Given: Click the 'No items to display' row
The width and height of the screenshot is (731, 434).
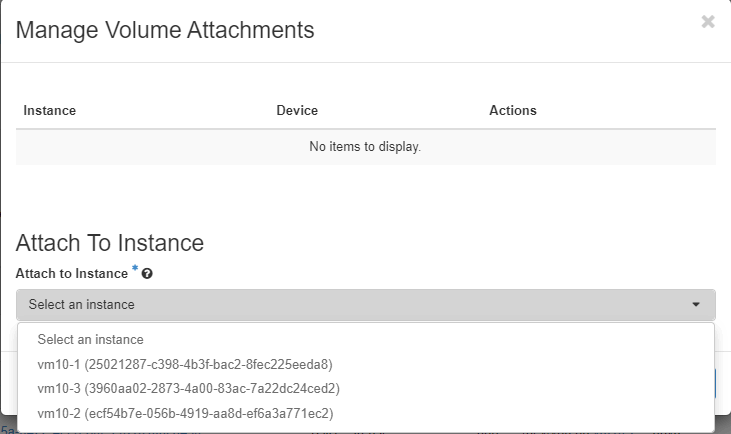Looking at the screenshot, I should click(x=365, y=147).
